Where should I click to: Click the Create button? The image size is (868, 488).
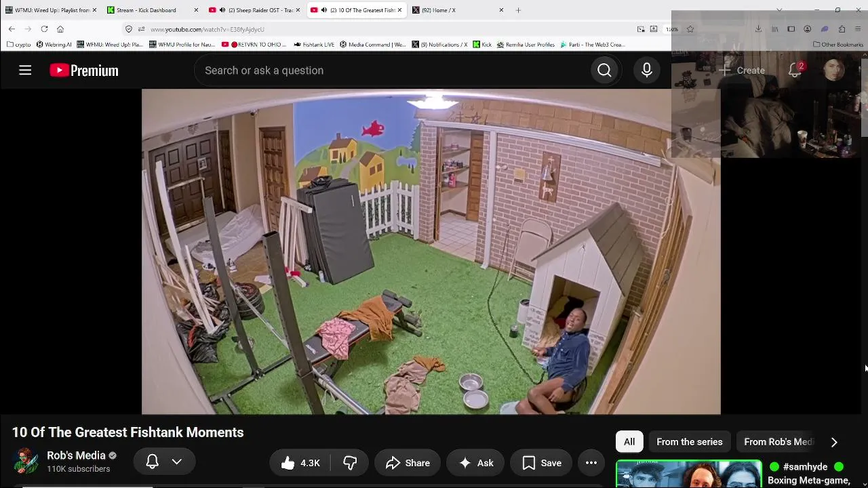[x=742, y=70]
